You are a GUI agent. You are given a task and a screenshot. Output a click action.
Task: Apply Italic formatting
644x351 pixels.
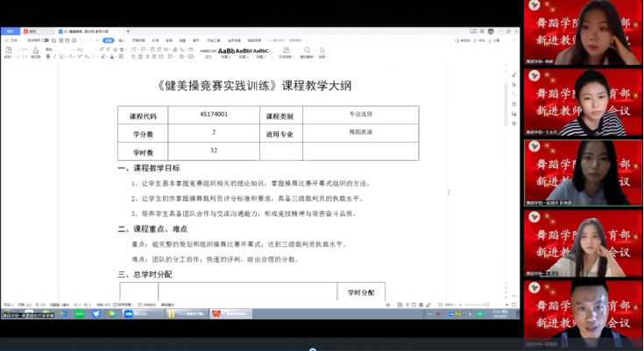(x=55, y=57)
